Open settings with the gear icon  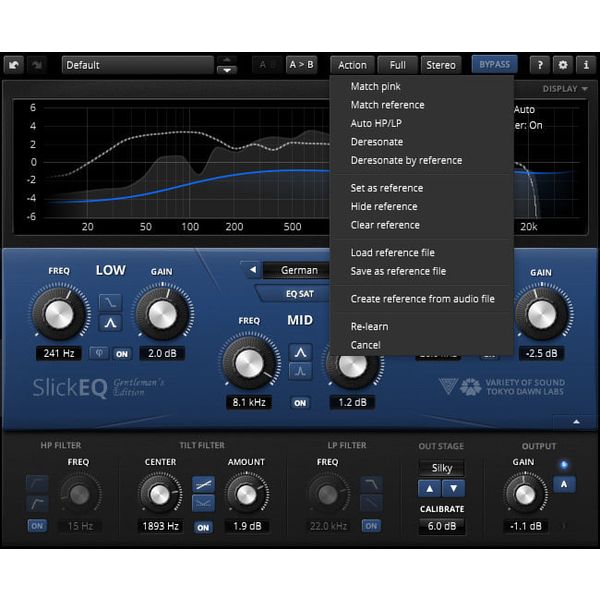(562, 65)
